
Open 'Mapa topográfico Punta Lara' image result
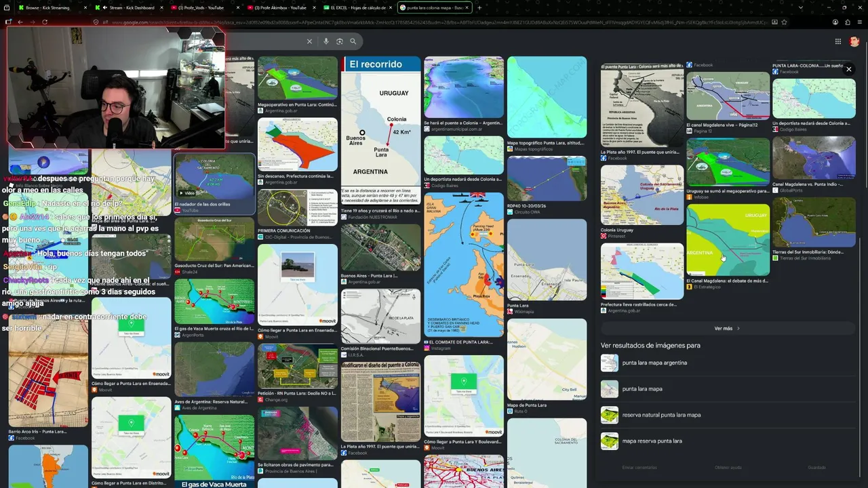[x=547, y=98]
